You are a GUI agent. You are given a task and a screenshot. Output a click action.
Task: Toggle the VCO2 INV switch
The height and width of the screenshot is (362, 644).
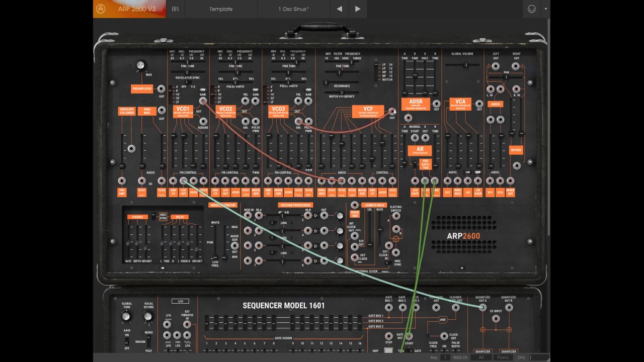click(256, 89)
